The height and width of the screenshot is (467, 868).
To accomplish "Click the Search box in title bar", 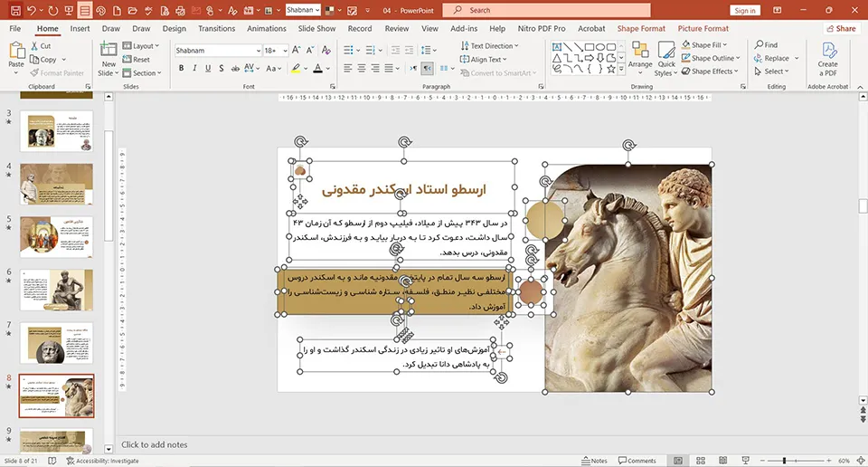I will [x=546, y=10].
